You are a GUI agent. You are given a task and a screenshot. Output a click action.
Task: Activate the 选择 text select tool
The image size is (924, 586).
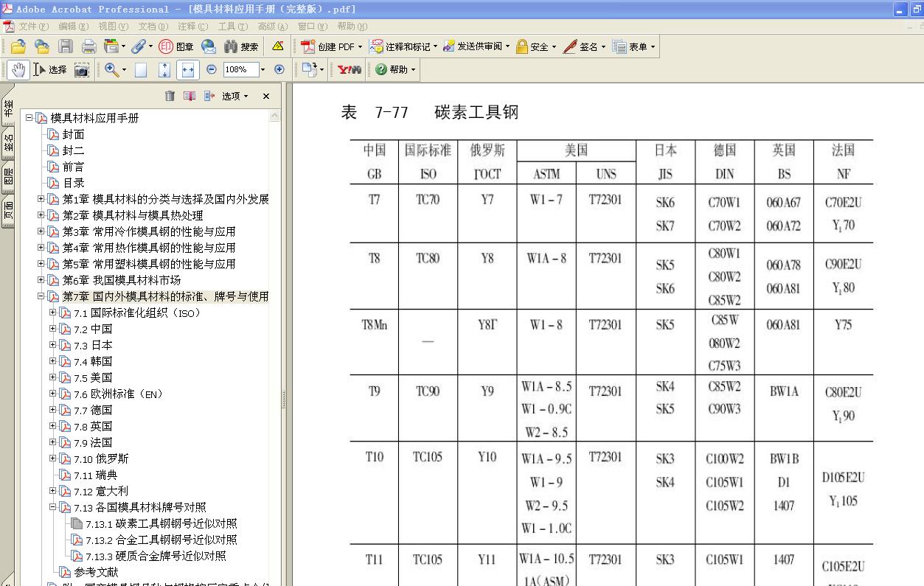pyautogui.click(x=50, y=69)
